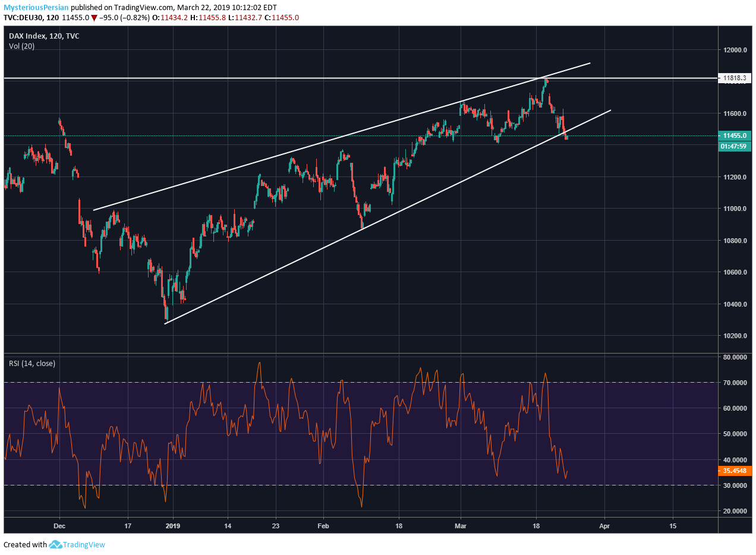Click the 11600.0 price axis label
The image size is (756, 555).
(x=735, y=113)
